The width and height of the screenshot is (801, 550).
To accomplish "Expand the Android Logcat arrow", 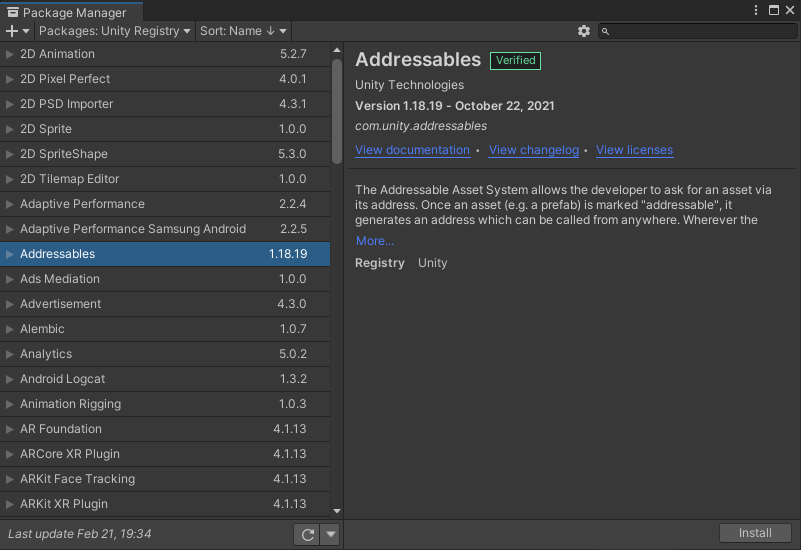I will point(9,379).
